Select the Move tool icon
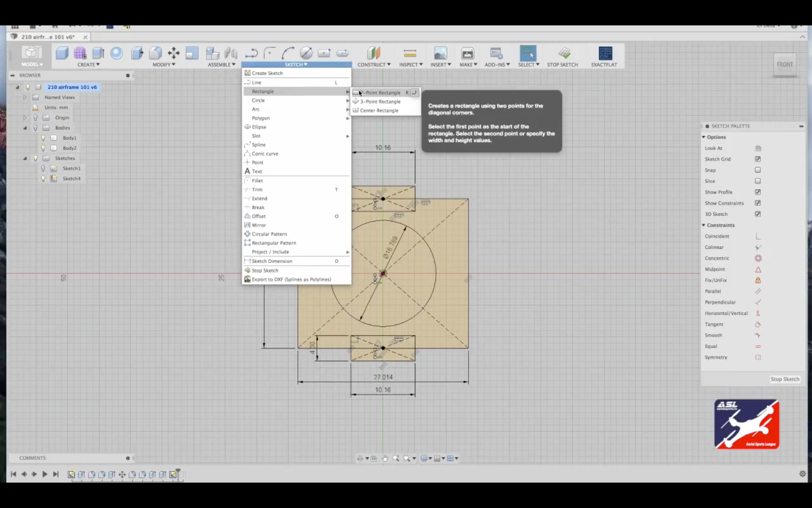 tap(173, 53)
